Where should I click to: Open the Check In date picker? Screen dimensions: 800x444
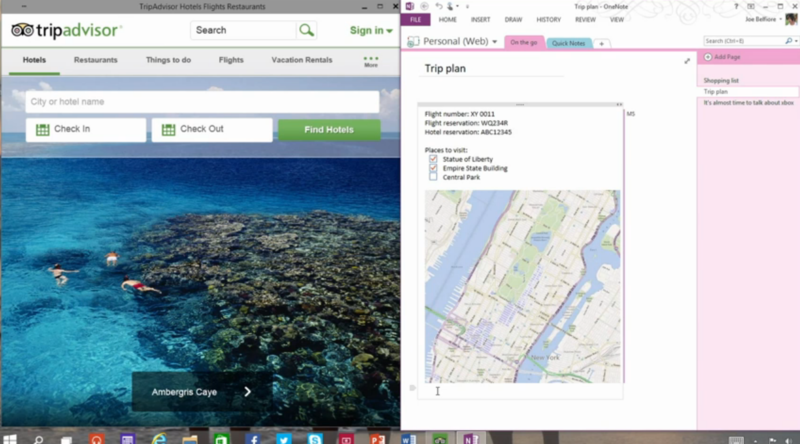pos(86,130)
